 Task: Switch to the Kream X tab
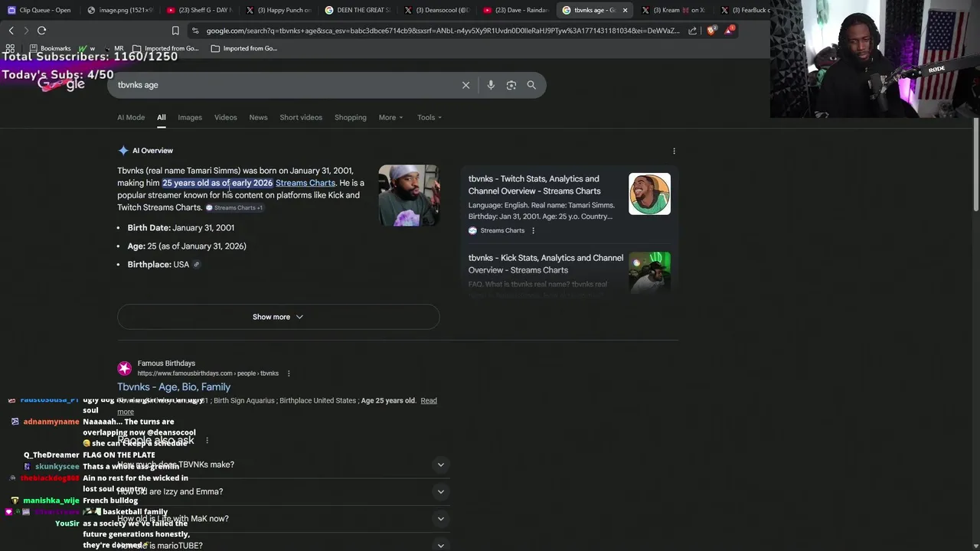tap(675, 10)
